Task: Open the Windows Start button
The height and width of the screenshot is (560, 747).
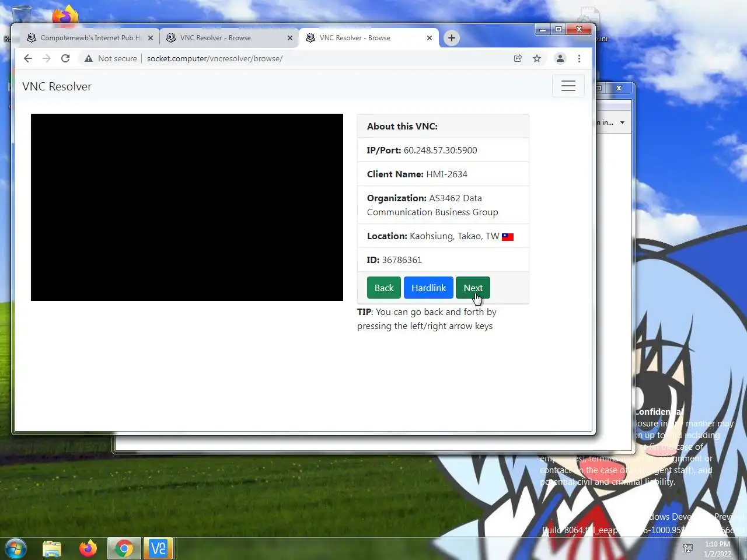Action: pos(16,548)
